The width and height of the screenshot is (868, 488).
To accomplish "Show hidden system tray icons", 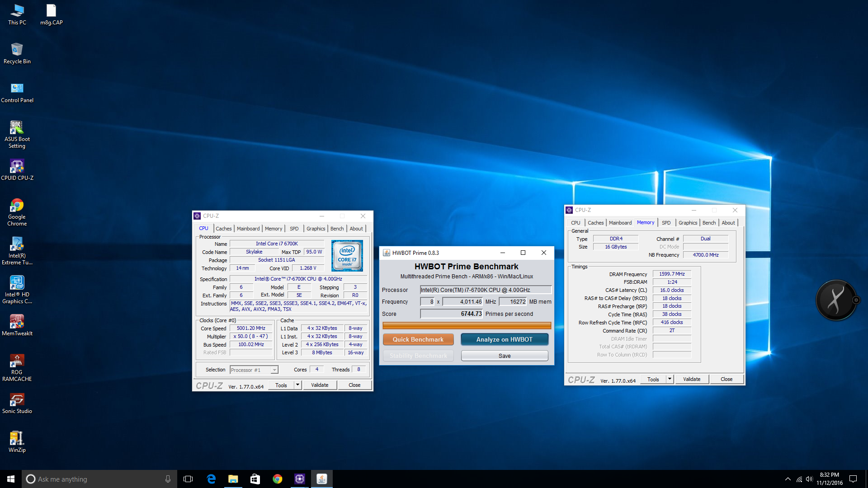I will coord(788,479).
